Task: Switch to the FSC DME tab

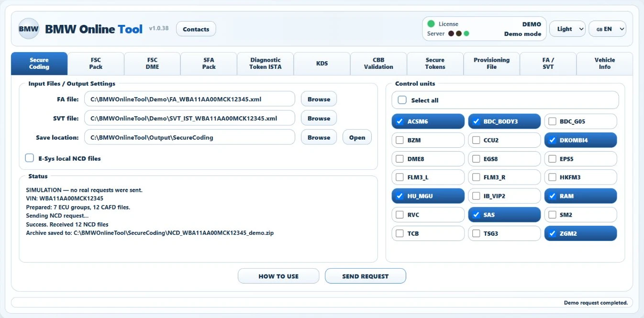Action: (152, 64)
